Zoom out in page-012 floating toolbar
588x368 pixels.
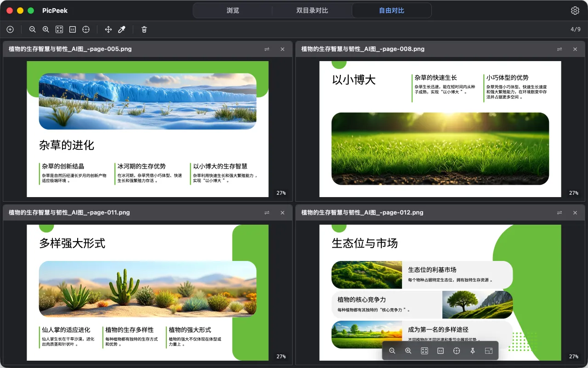point(392,351)
